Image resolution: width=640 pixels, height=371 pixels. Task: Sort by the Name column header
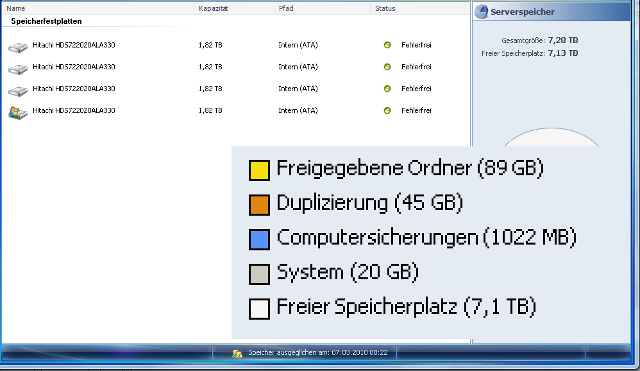(x=16, y=8)
